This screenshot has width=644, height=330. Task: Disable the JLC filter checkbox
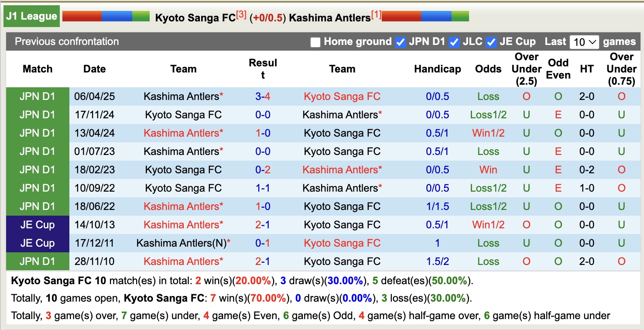pos(454,42)
